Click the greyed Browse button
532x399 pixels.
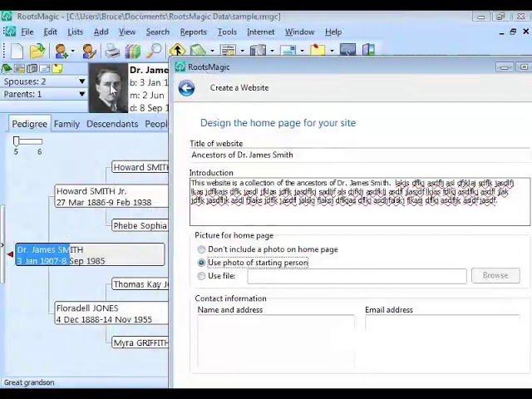click(x=495, y=275)
